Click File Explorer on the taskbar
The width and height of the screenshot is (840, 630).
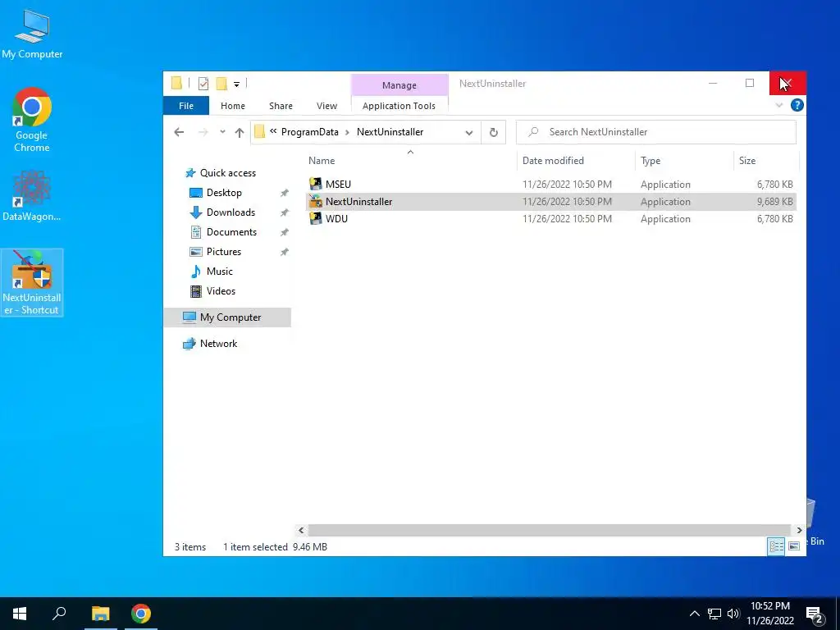[x=100, y=614]
